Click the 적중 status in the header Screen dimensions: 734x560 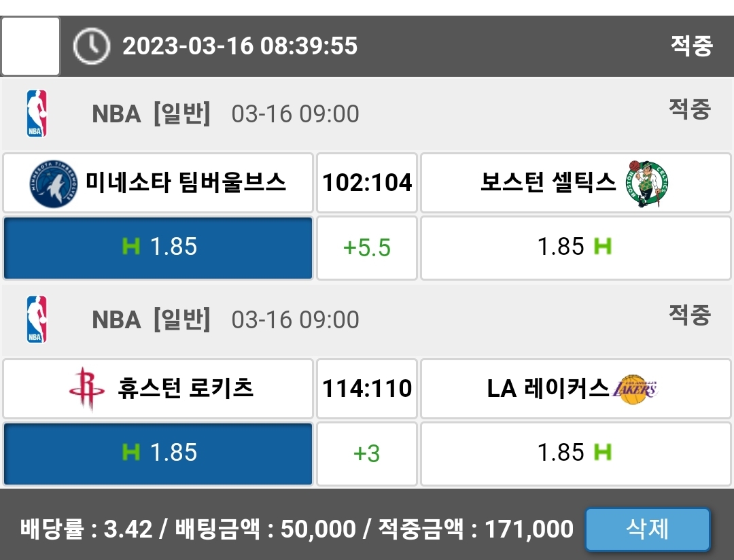tap(691, 46)
